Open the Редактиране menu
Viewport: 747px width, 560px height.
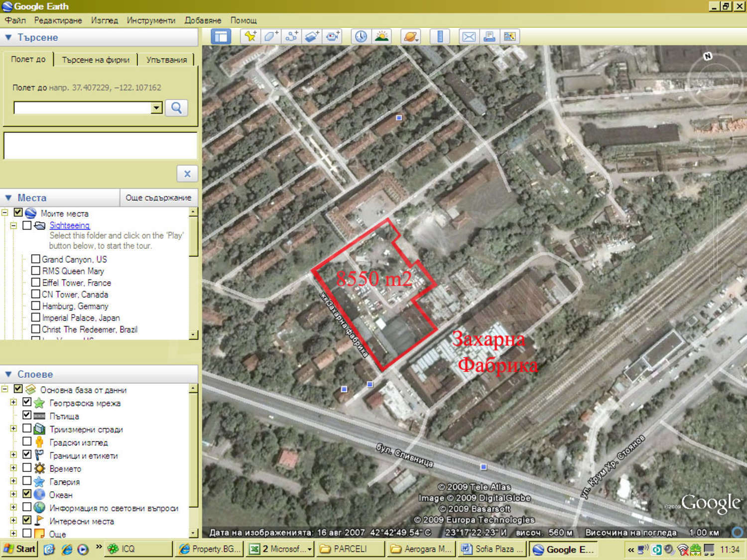click(58, 20)
